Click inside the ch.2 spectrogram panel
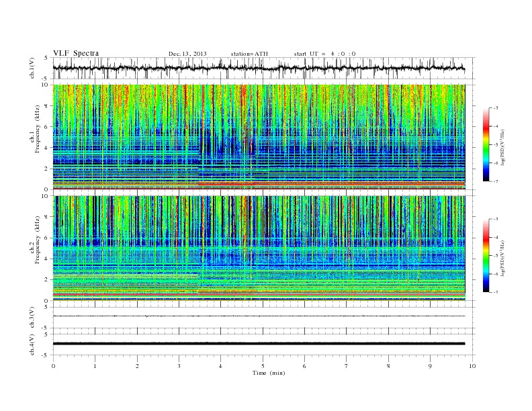 coord(259,248)
